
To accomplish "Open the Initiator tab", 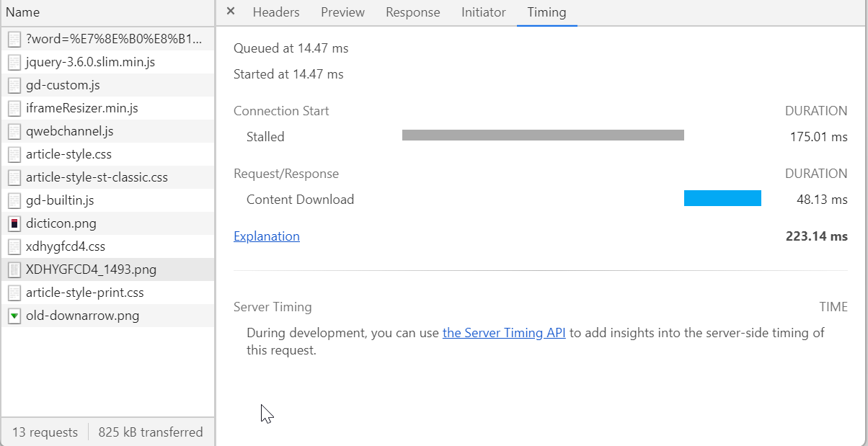I will coord(484,12).
